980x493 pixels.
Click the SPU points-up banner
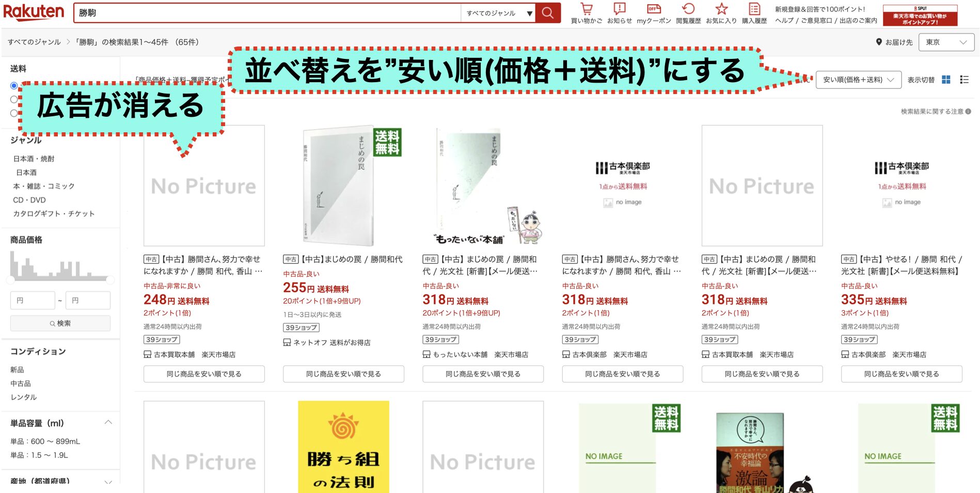920,16
